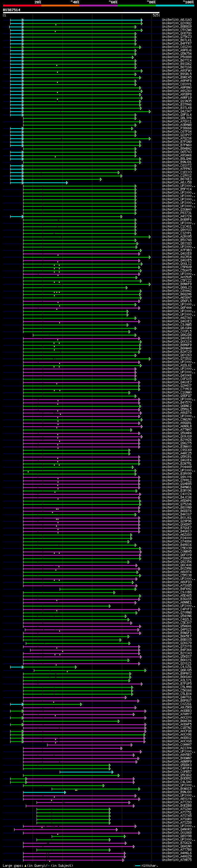Screen dimensions: 197x868
Task: Click the orange ~40% identity legend bar
Action: tap(60, 6)
